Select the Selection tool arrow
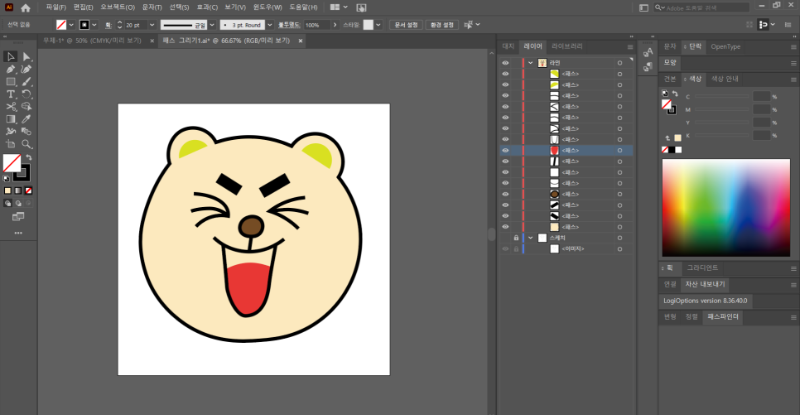Screen dimensions: 800x415 pos(11,57)
